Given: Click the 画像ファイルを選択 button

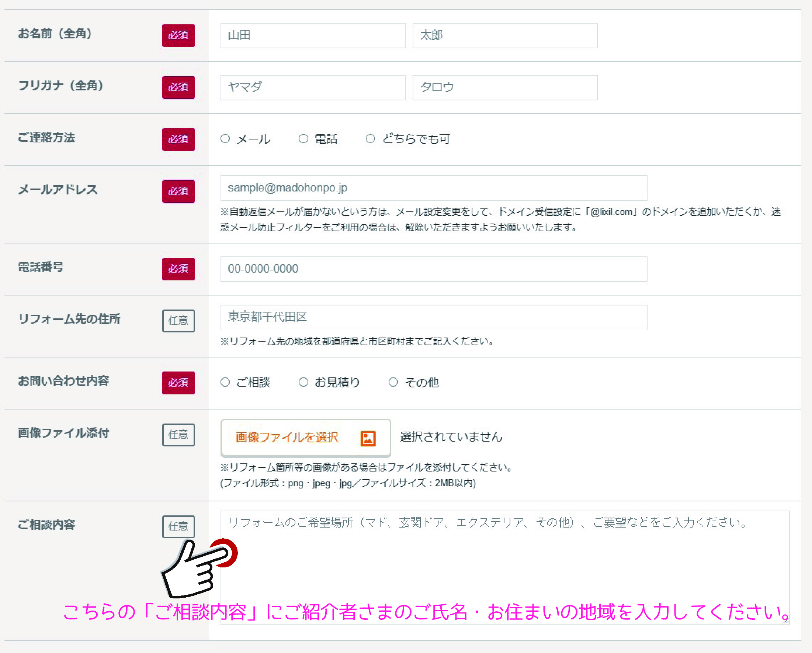Looking at the screenshot, I should 305,438.
